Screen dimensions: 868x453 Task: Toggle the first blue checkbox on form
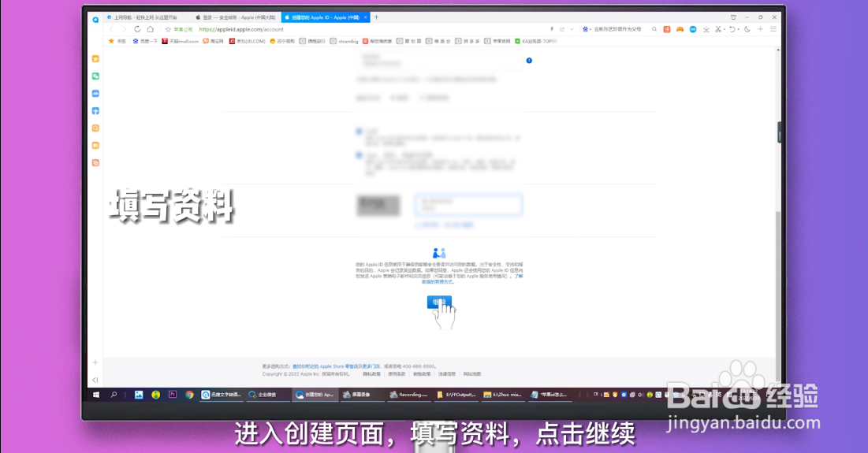coord(359,132)
